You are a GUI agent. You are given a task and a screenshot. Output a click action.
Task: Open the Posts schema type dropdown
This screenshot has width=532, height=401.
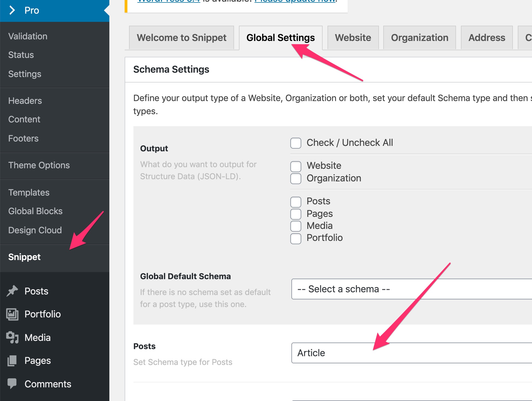(412, 353)
